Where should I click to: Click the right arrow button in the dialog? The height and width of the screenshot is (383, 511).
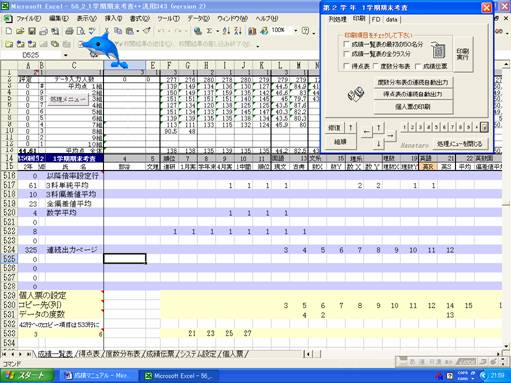[x=390, y=135]
